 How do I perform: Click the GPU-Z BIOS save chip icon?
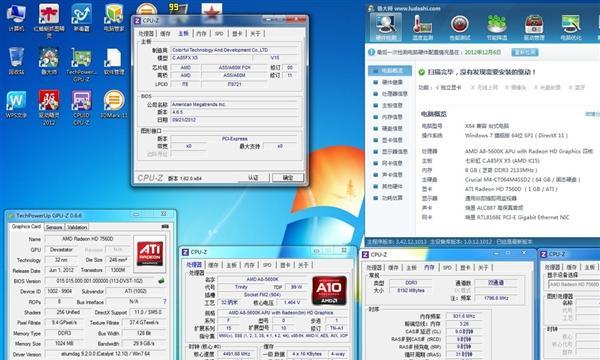point(161,281)
